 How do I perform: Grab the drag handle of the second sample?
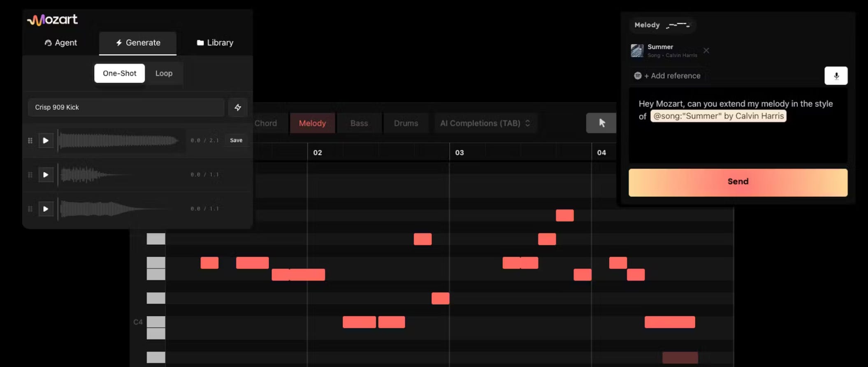coord(30,175)
